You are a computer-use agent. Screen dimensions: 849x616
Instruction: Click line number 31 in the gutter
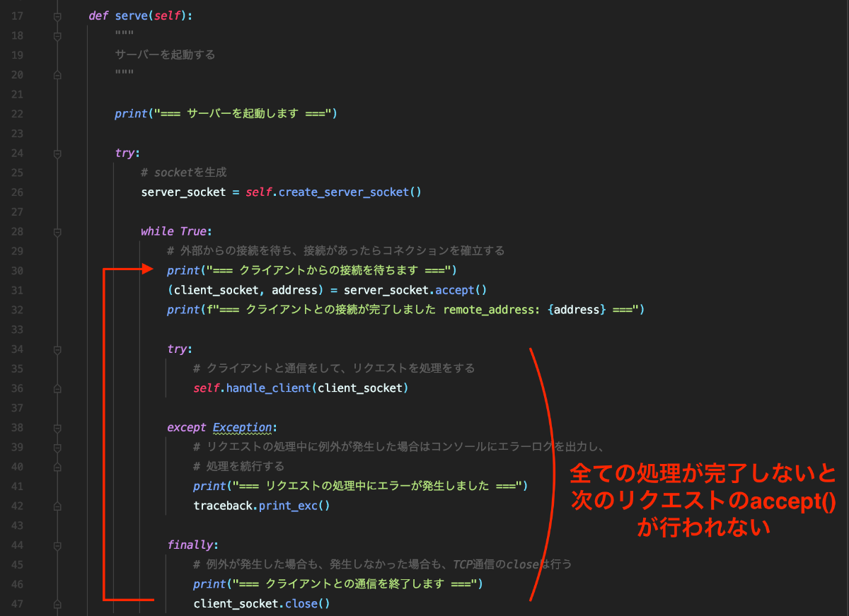click(18, 290)
